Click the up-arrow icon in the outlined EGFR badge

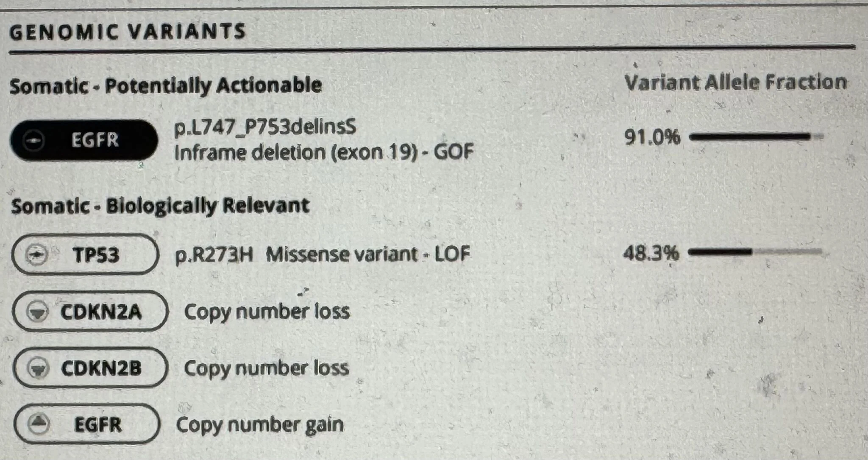tap(39, 424)
